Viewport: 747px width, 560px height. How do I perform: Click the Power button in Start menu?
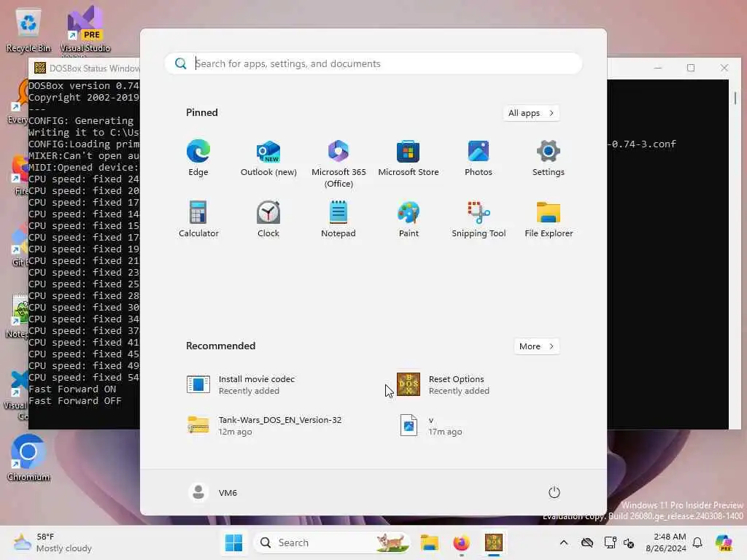coord(554,492)
